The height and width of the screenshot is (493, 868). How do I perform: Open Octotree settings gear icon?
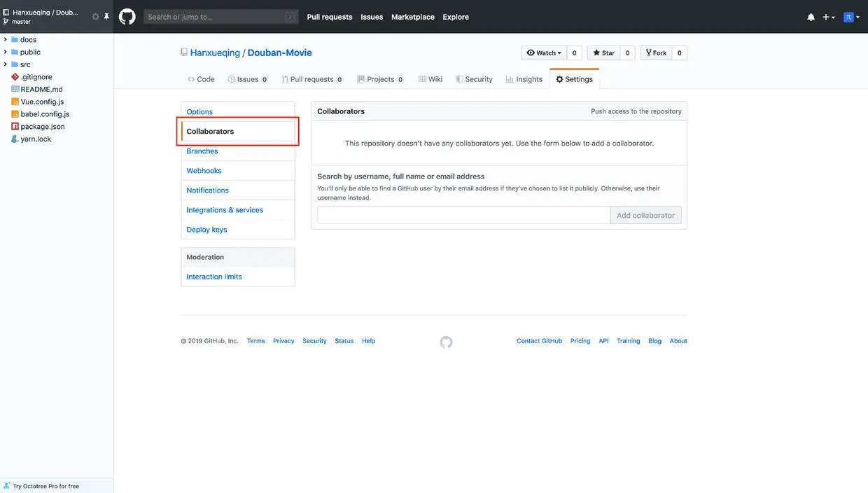click(x=96, y=17)
